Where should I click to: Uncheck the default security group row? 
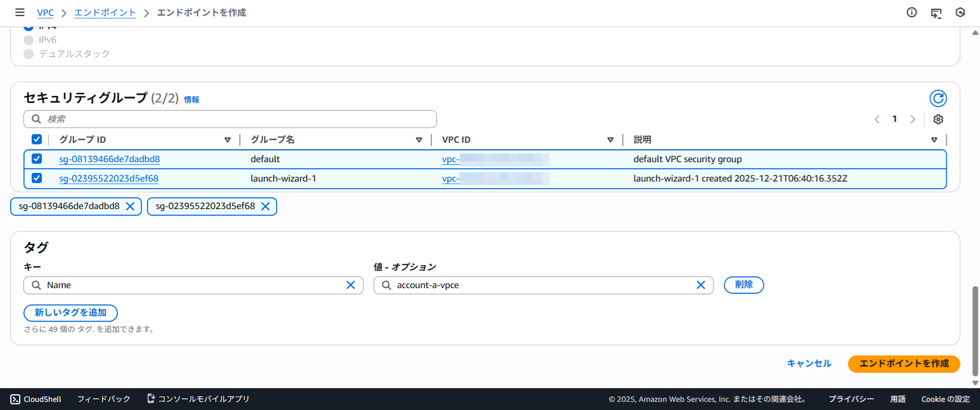click(x=37, y=159)
